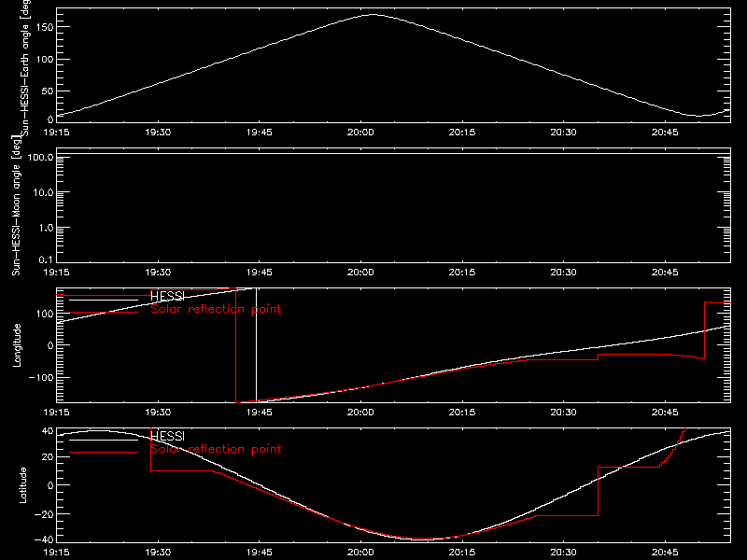This screenshot has width=747, height=560.
Task: Click the Sun-HESSI-Earth angle [deg] axis title
Action: (x=26, y=68)
